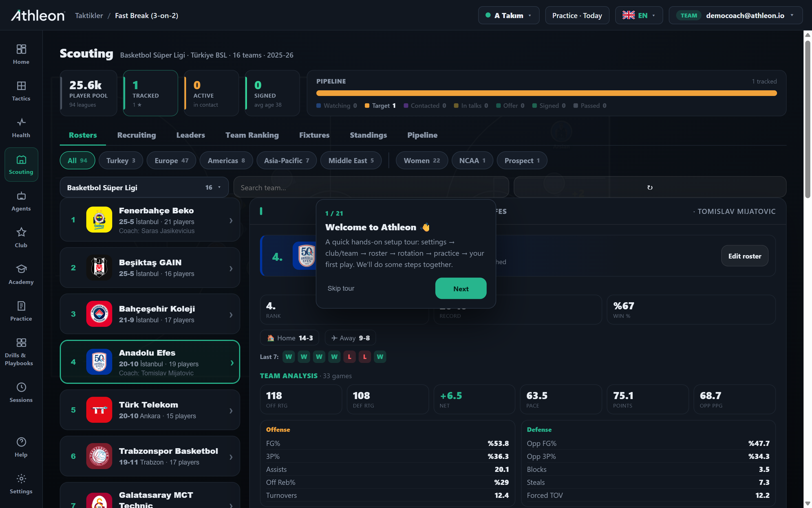The width and height of the screenshot is (812, 508).
Task: Select the Middle East 5 filter chip
Action: click(x=351, y=161)
